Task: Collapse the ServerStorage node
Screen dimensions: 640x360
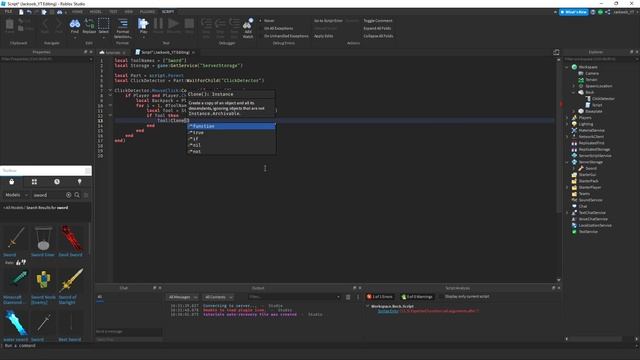Action: point(567,162)
